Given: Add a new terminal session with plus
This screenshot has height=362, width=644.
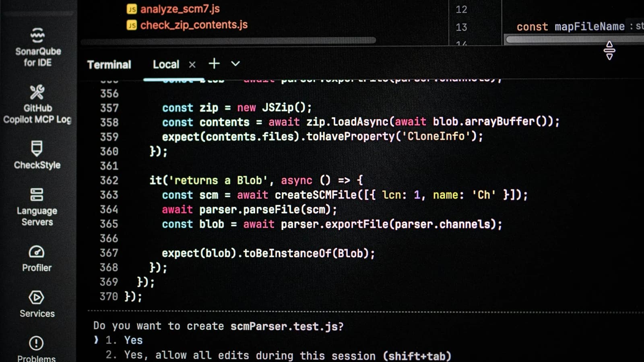Looking at the screenshot, I should 214,64.
